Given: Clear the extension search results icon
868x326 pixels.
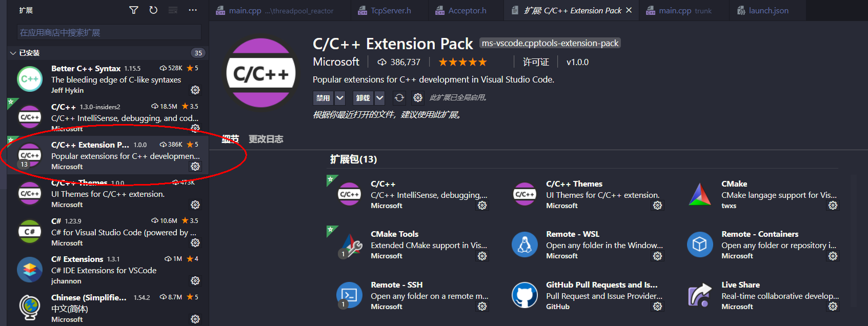Looking at the screenshot, I should pos(172,10).
